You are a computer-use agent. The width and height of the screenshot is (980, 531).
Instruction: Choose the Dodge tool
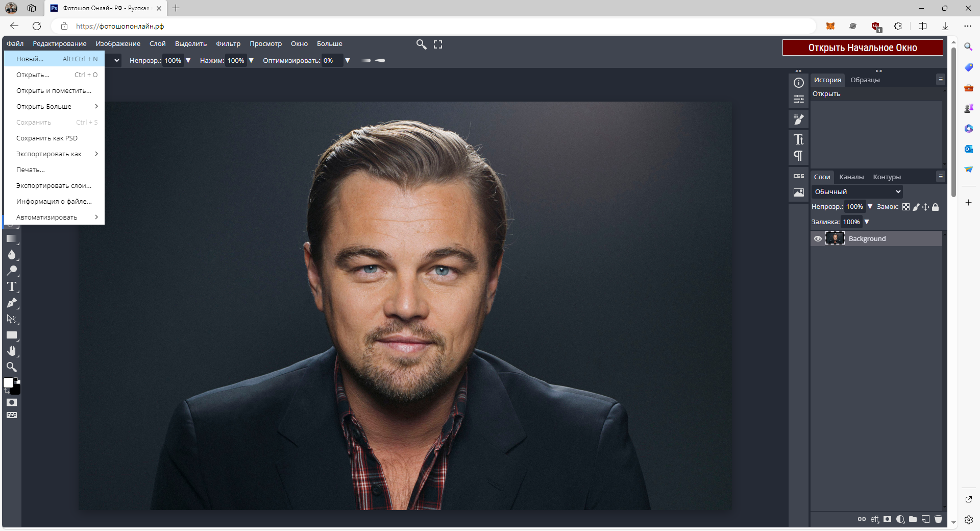tap(12, 271)
